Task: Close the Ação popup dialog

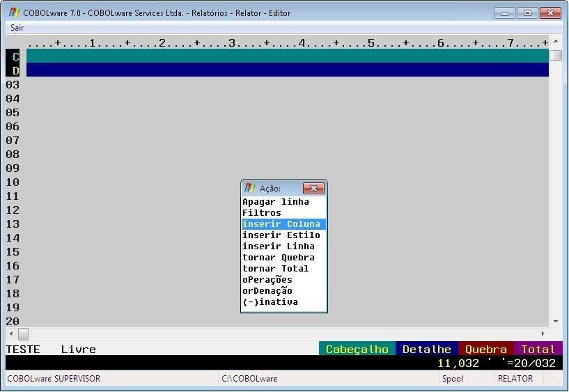Action: pos(313,188)
